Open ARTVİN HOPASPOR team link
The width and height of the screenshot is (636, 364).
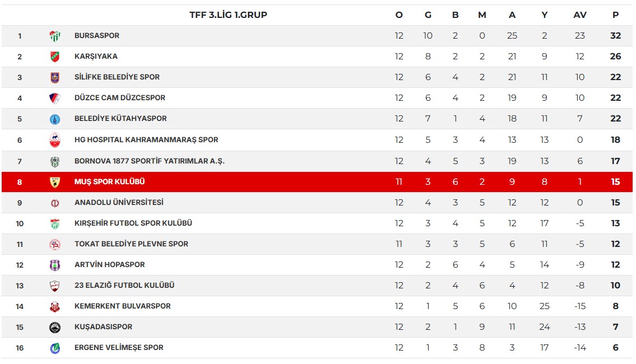tap(109, 265)
